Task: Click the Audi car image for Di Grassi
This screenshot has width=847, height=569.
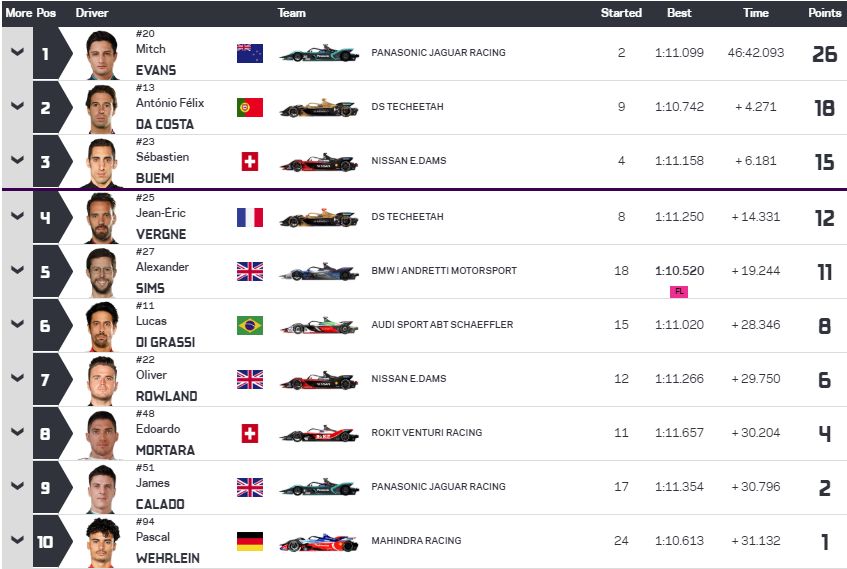Action: click(x=319, y=325)
